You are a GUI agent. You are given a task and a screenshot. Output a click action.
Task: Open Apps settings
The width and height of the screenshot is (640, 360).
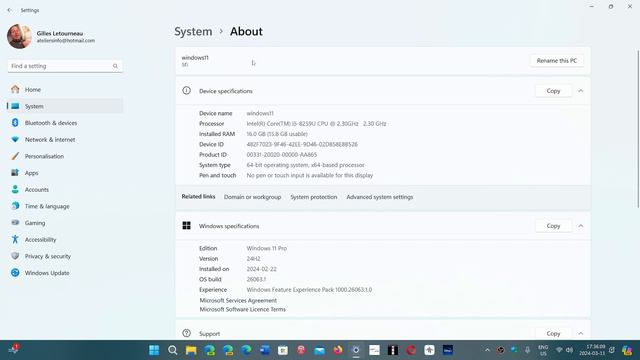click(64, 173)
